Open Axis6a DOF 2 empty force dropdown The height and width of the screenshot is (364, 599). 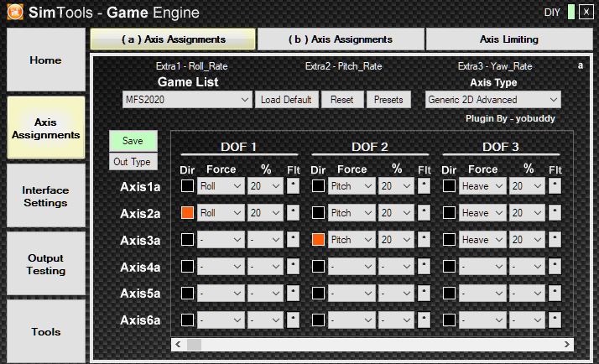point(352,320)
